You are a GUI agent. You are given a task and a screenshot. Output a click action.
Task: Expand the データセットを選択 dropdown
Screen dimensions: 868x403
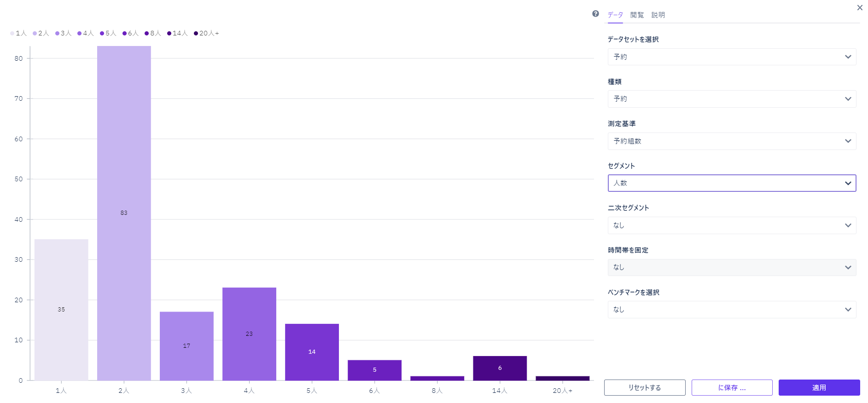731,57
